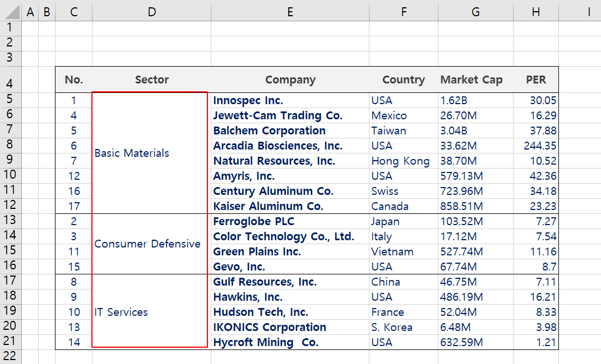Click the Swiss country cell

point(404,191)
